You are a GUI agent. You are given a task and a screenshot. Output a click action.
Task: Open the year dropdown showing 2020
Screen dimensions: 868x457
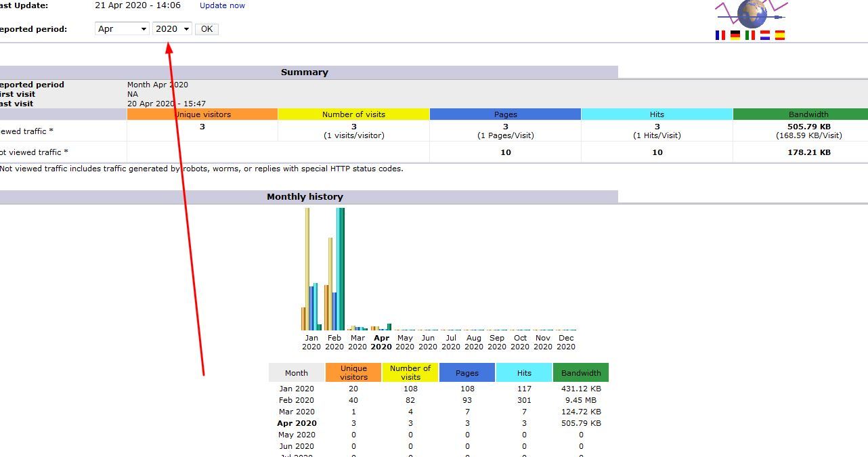point(172,29)
